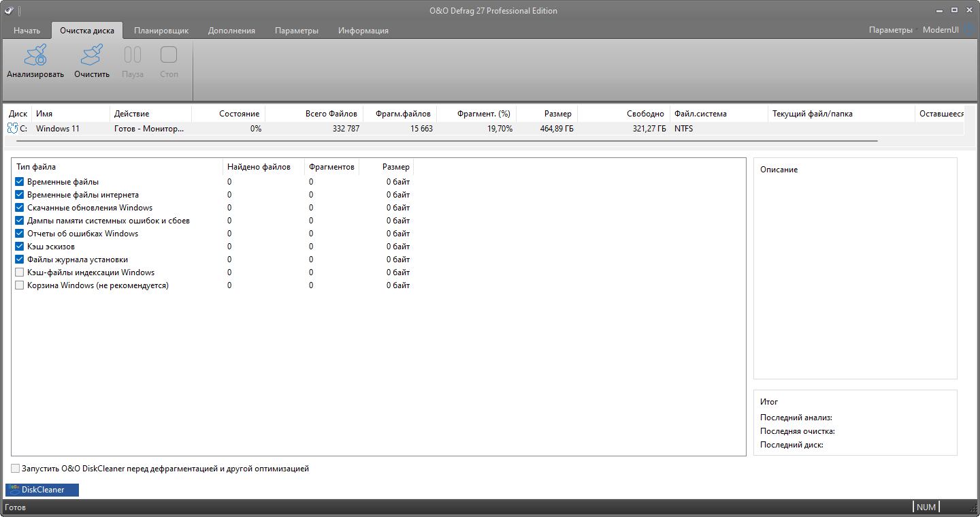Click the DiskCleaner tab icon at bottom
Screen dimensions: 980x517
click(14, 489)
